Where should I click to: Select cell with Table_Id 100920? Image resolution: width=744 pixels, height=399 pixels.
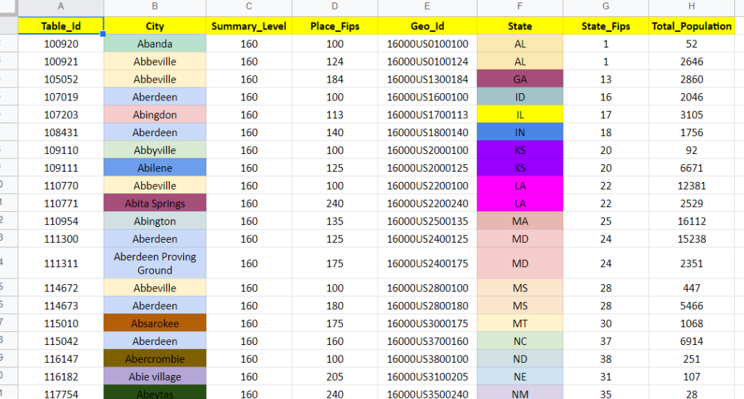pos(61,44)
